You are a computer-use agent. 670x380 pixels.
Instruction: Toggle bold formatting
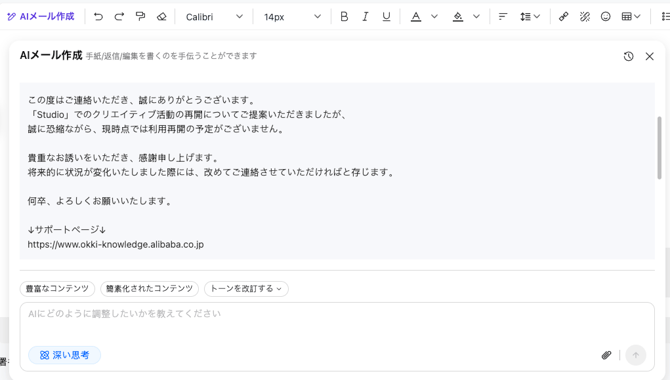pyautogui.click(x=344, y=17)
